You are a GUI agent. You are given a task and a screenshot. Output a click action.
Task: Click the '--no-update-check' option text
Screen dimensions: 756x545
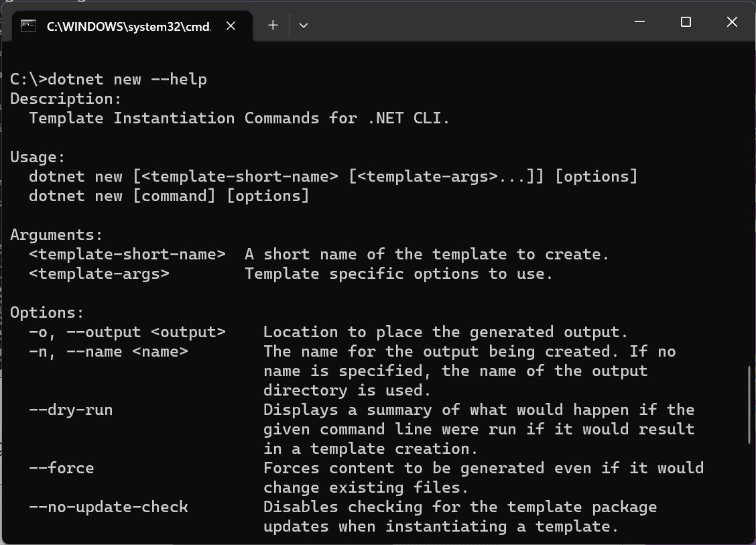coord(109,507)
